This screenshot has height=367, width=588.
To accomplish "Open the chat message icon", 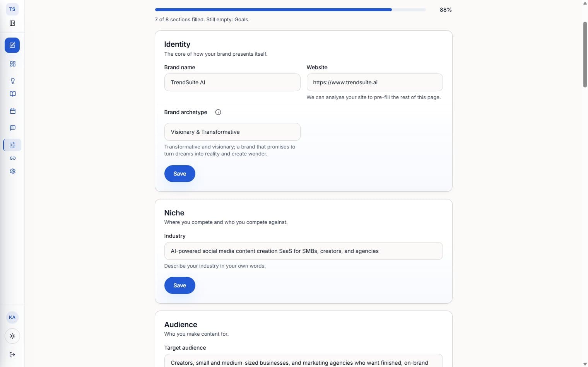I will click(x=13, y=128).
